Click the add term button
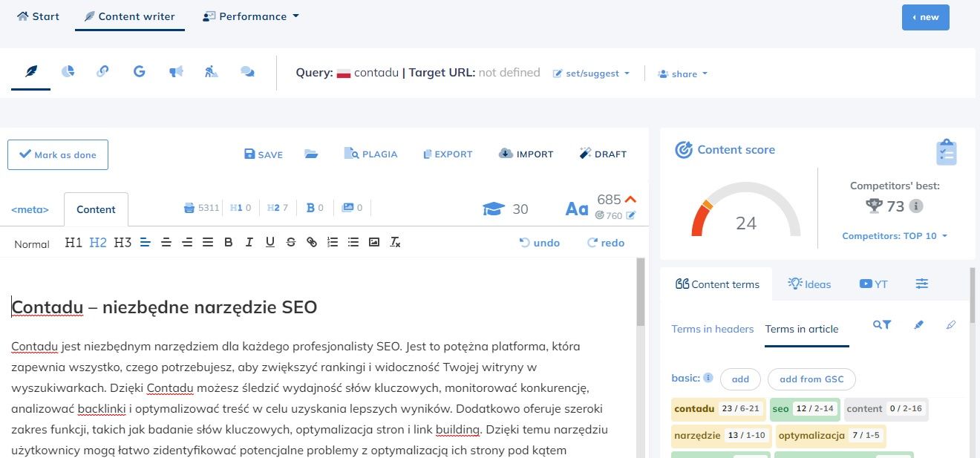This screenshot has height=458, width=980. [x=740, y=379]
